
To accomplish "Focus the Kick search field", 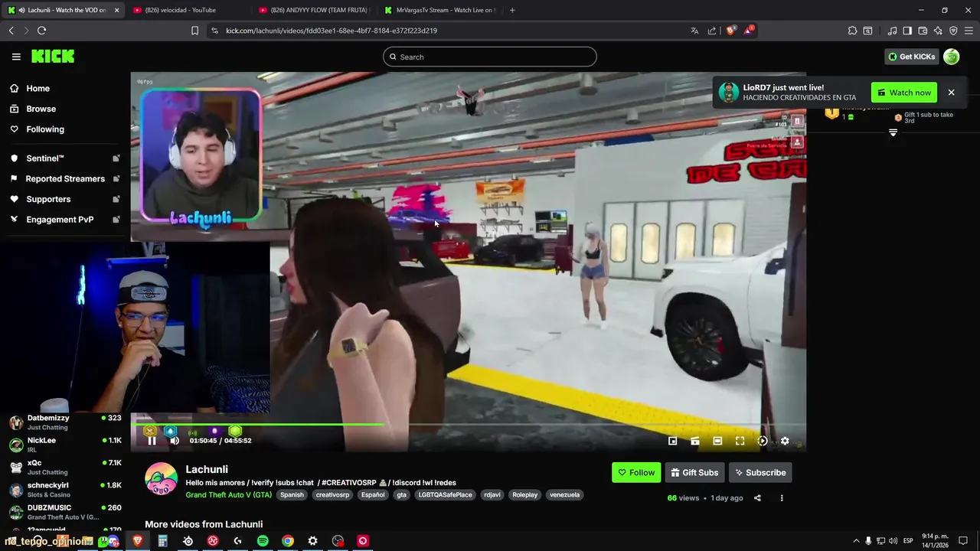I will tap(490, 57).
